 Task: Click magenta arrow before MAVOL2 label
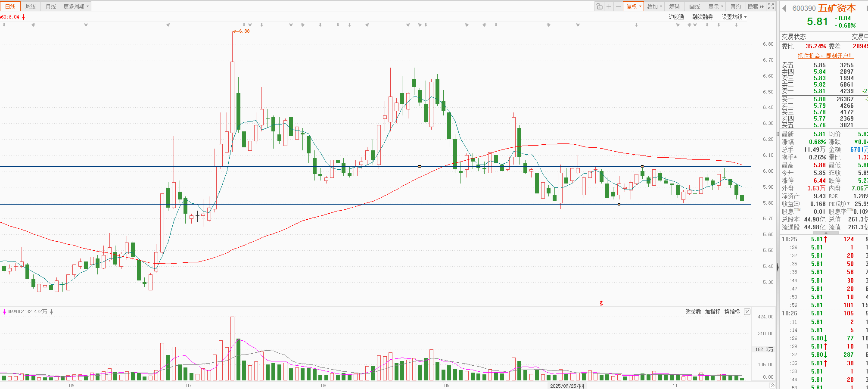pos(4,311)
